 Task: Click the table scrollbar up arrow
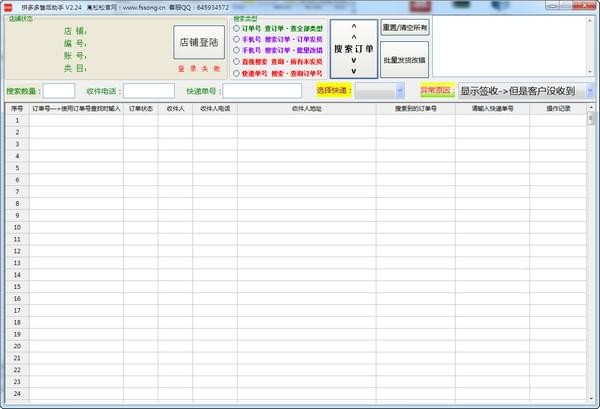pyautogui.click(x=591, y=108)
